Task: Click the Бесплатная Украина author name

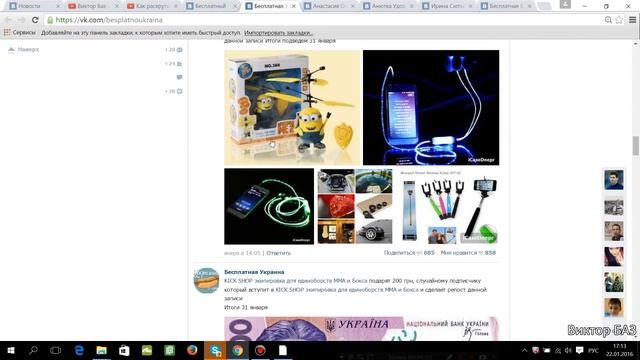Action: tap(254, 272)
